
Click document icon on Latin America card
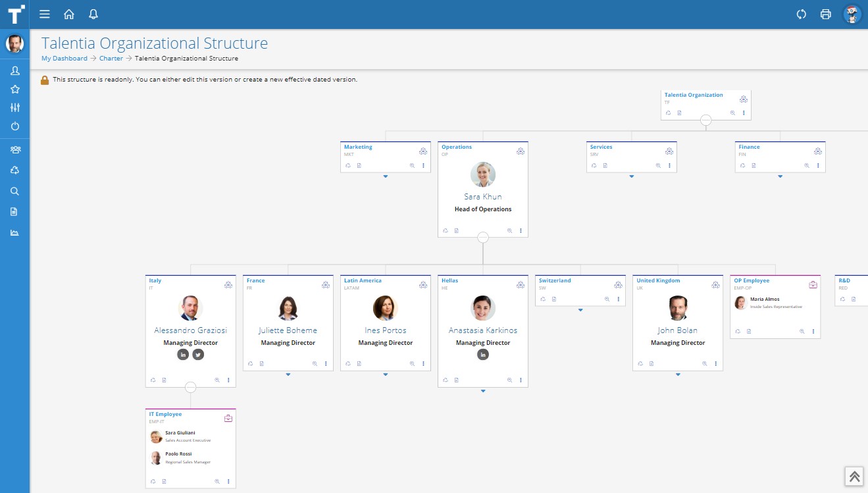coord(359,364)
